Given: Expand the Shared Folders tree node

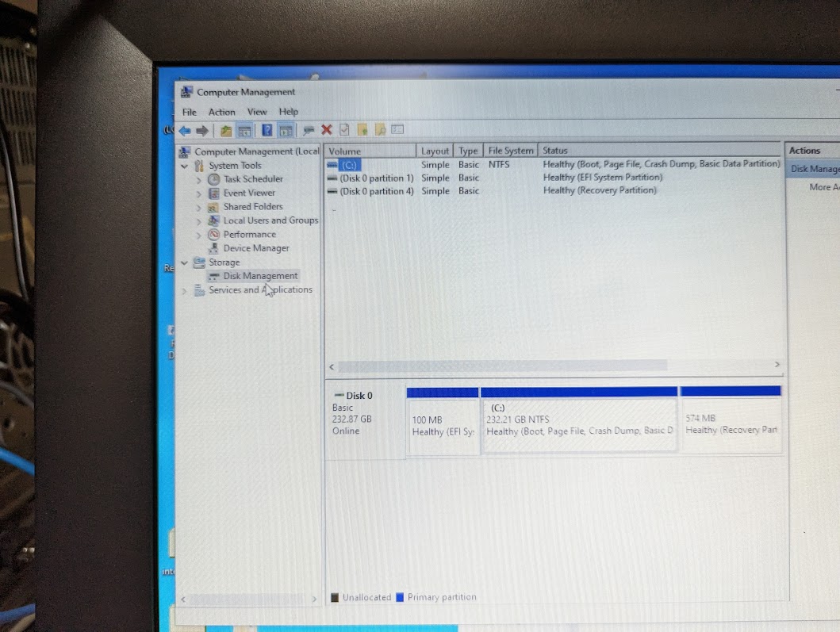Looking at the screenshot, I should pos(198,206).
